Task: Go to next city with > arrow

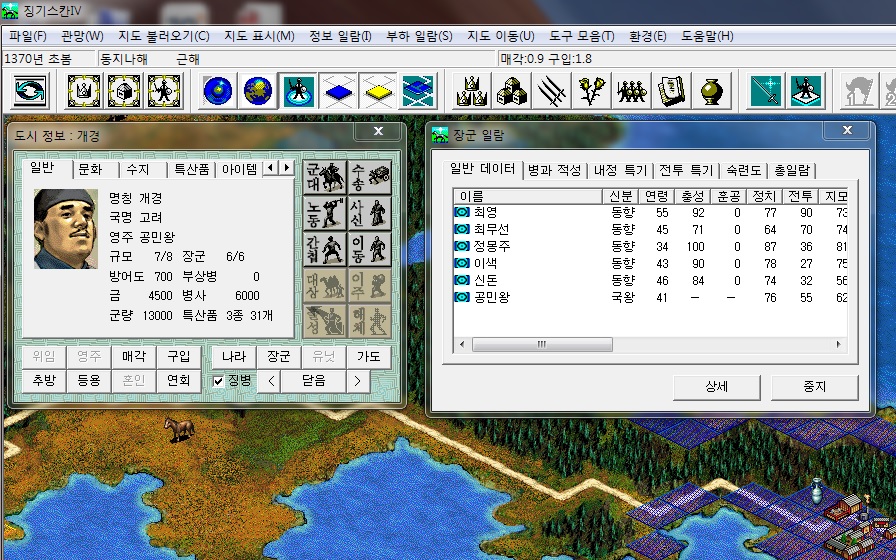Action: click(358, 381)
